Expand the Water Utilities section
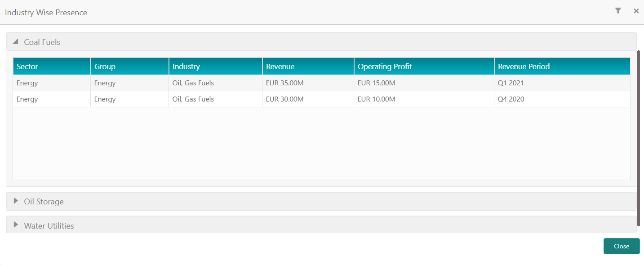This screenshot has height=265, width=644. pyautogui.click(x=321, y=225)
